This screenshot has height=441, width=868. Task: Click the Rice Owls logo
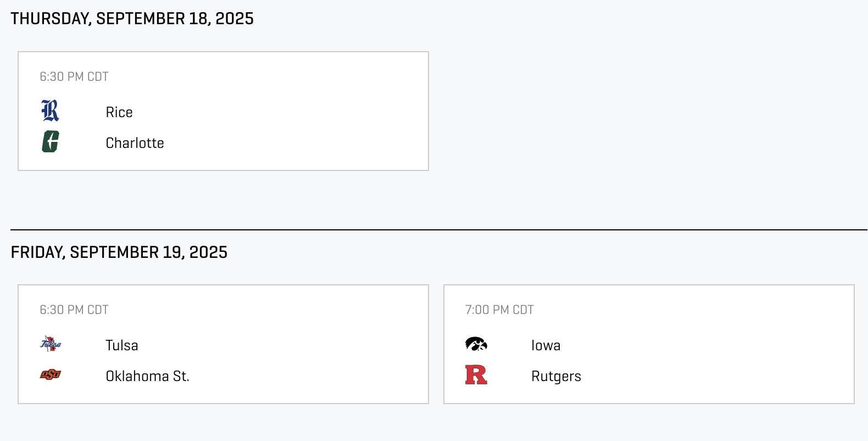51,111
